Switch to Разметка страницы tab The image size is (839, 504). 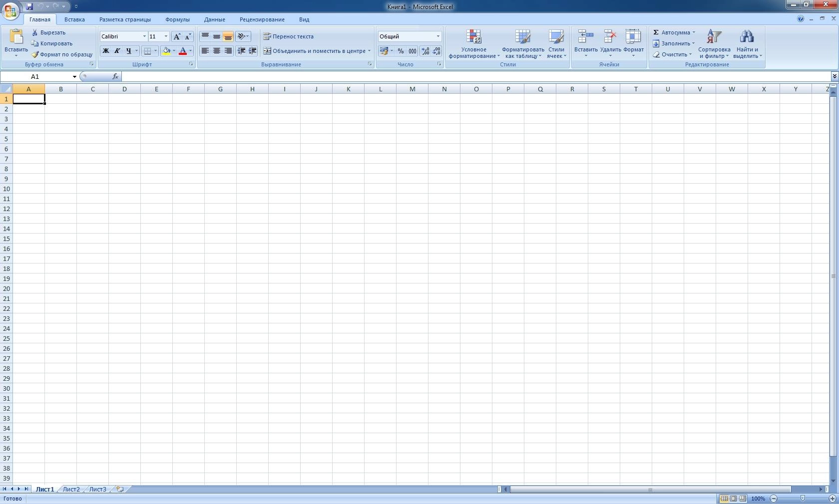tap(125, 19)
